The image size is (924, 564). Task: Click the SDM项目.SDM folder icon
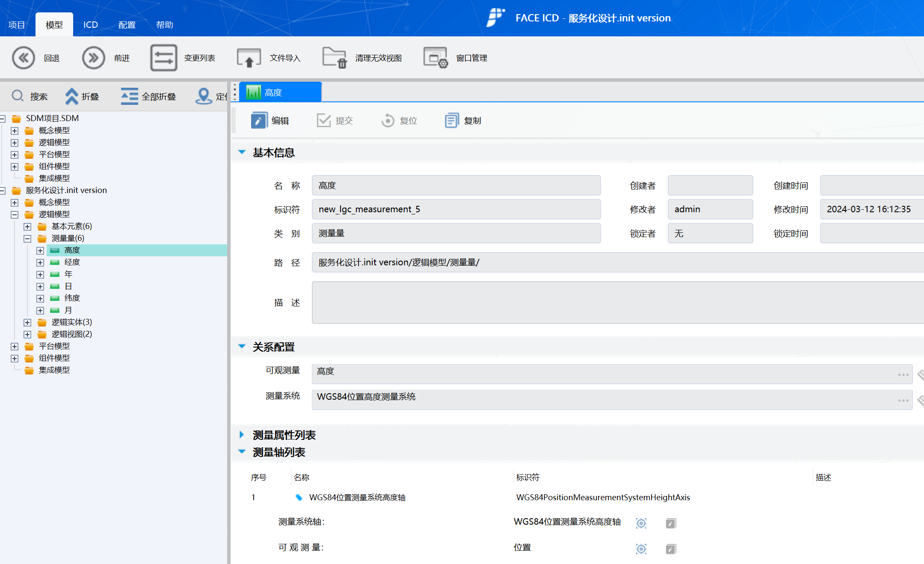[x=16, y=119]
